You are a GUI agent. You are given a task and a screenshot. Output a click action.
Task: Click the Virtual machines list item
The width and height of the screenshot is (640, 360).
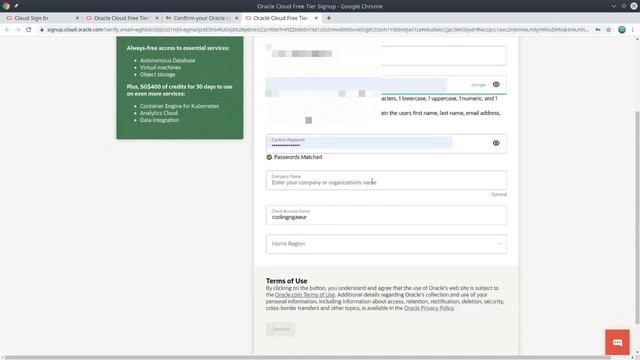[160, 67]
